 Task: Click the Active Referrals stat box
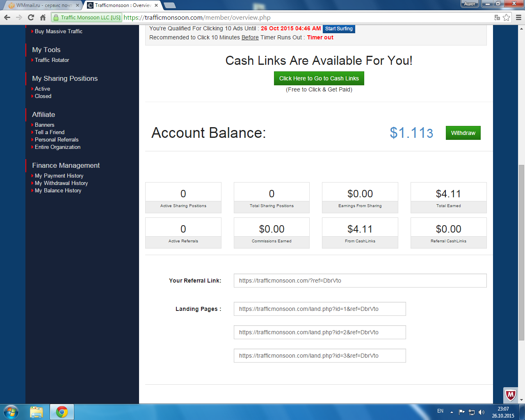(183, 233)
